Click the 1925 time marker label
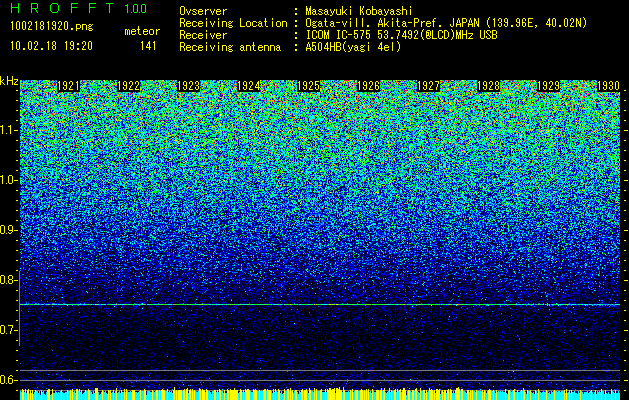Viewport: 629px width, 400px height. pyautogui.click(x=308, y=86)
